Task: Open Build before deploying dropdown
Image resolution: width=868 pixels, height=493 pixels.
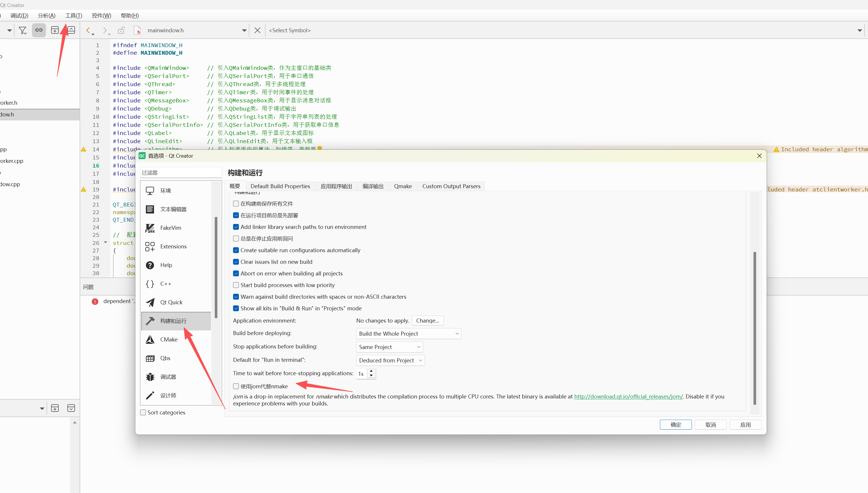Action: (x=408, y=334)
